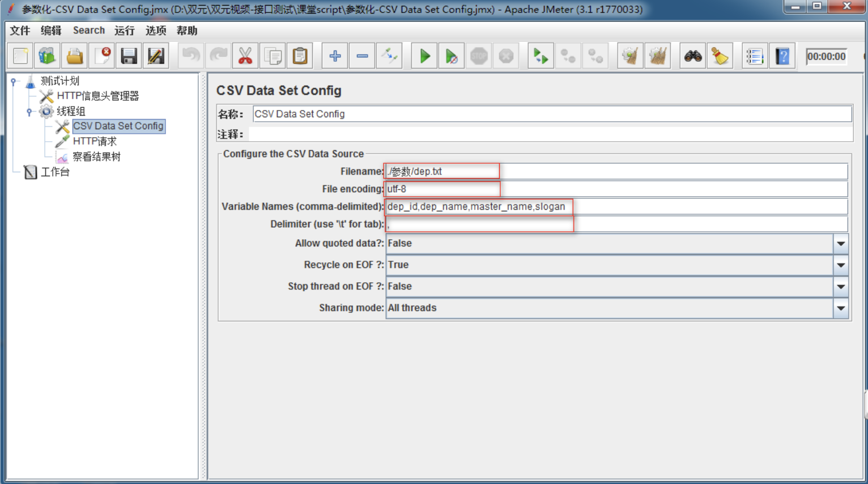Click the 名称 name input field
This screenshot has height=484, width=868.
pyautogui.click(x=552, y=114)
